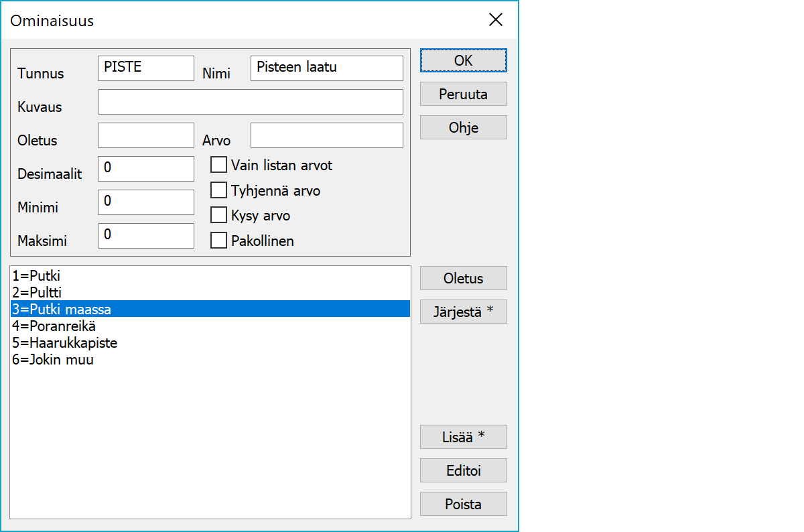The height and width of the screenshot is (532, 804).
Task: Open help with the Ohje button
Action: click(463, 127)
